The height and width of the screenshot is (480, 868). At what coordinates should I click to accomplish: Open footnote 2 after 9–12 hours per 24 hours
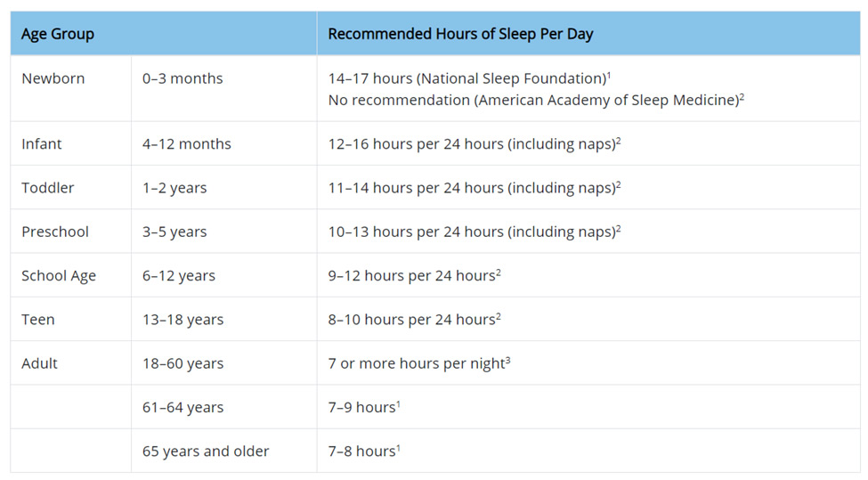pos(499,272)
